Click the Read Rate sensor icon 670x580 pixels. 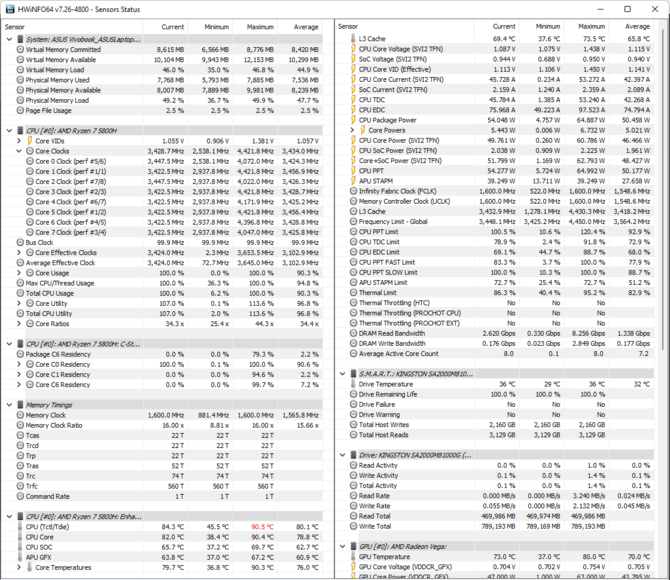[353, 496]
